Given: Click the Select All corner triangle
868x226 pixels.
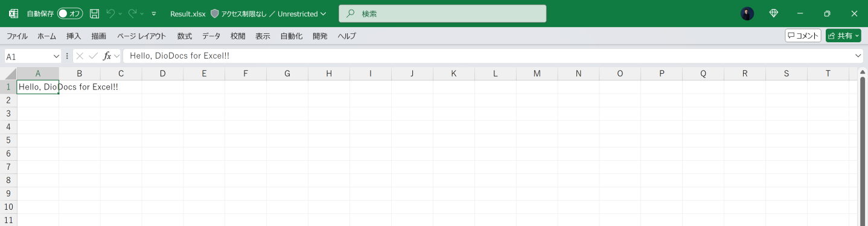Looking at the screenshot, I should point(8,74).
